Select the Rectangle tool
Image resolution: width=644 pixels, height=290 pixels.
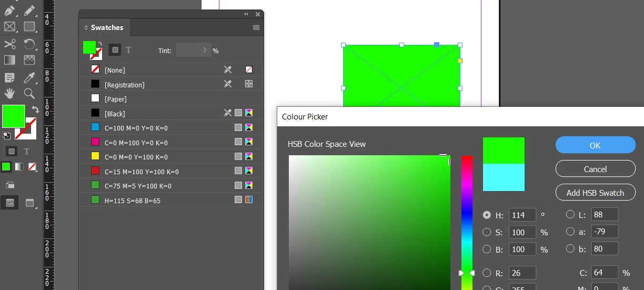pyautogui.click(x=29, y=26)
